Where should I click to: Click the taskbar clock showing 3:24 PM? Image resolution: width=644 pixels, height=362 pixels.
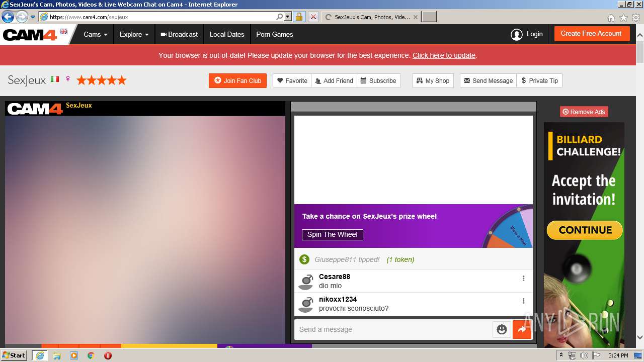coord(618,355)
